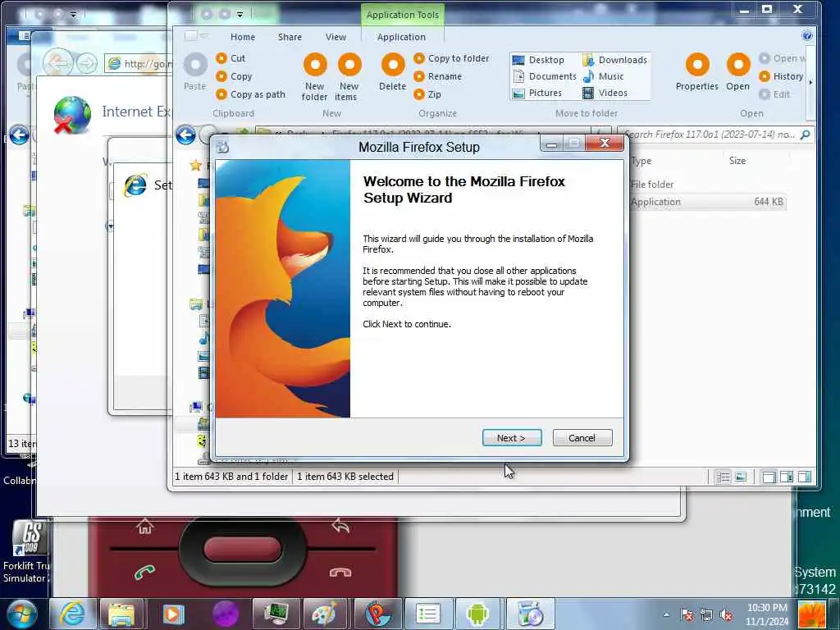Click the Copy ribbon command

(234, 76)
